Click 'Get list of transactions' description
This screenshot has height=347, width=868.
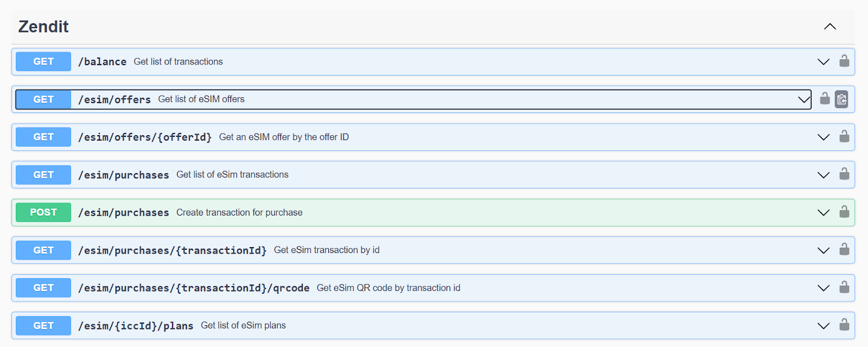point(178,61)
